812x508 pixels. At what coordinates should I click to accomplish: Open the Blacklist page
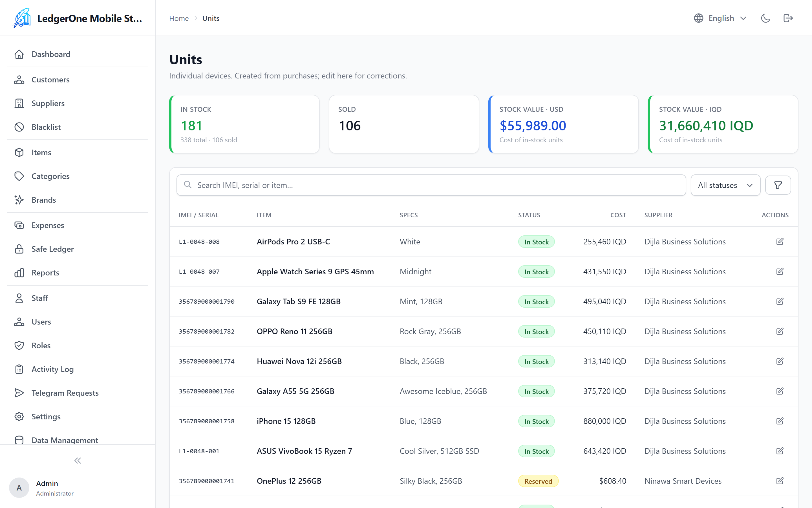coord(78,127)
